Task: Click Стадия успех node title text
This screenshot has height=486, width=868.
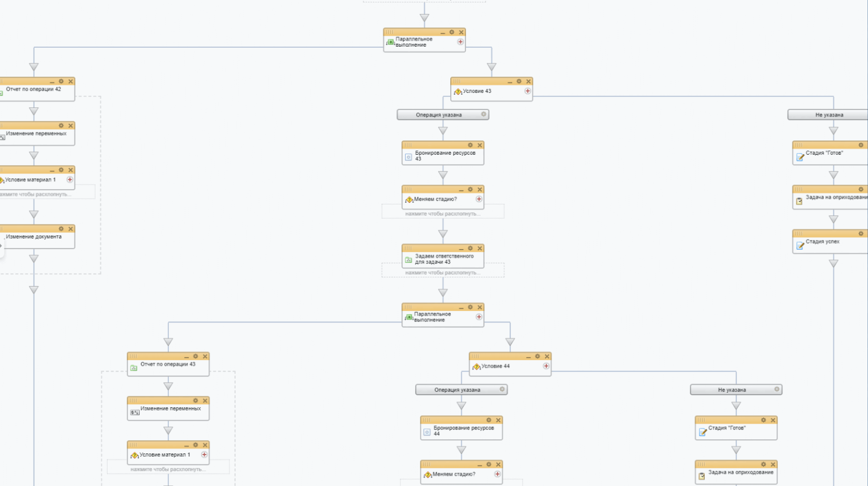Action: point(822,242)
